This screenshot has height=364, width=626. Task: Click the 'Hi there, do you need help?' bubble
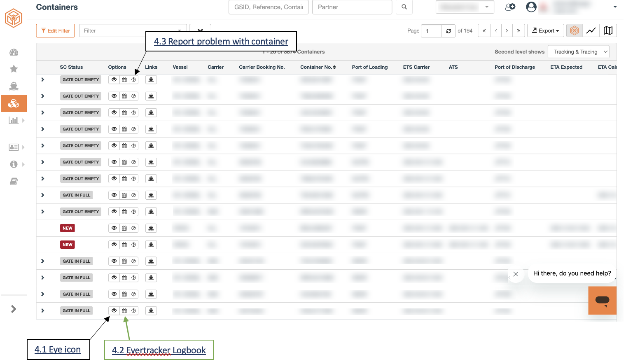572,273
